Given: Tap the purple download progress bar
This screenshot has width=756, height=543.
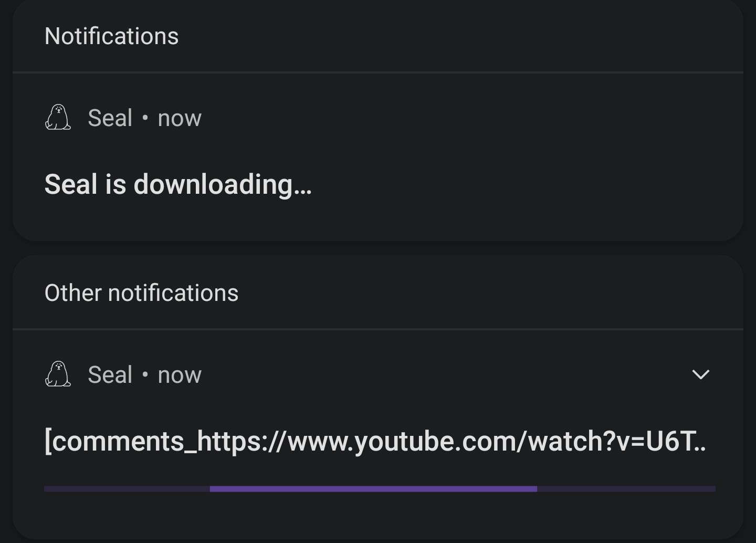Looking at the screenshot, I should tap(374, 489).
